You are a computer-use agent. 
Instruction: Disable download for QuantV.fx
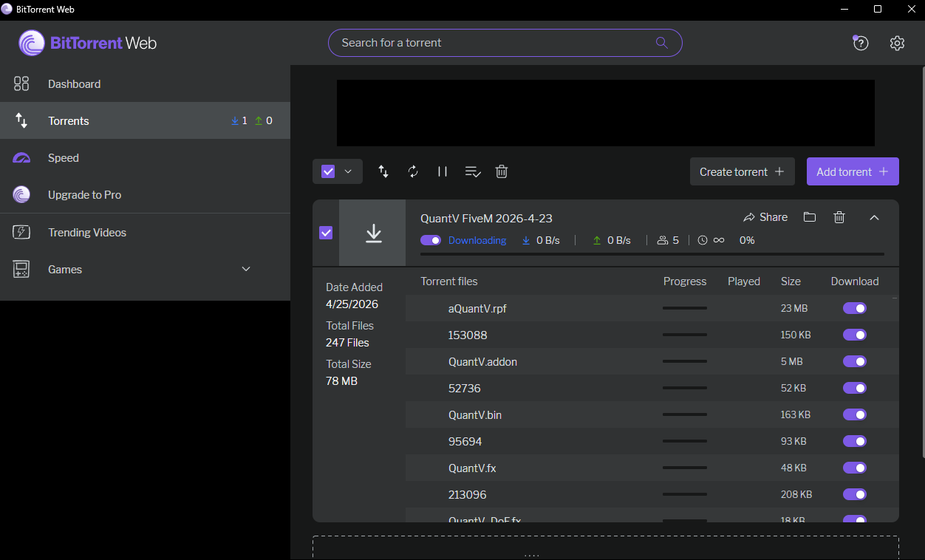[855, 468]
